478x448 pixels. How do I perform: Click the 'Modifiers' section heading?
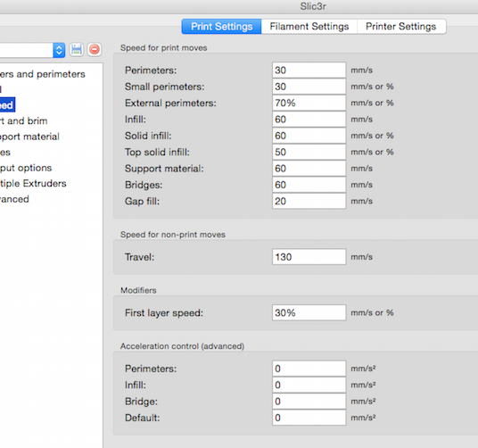click(x=138, y=290)
